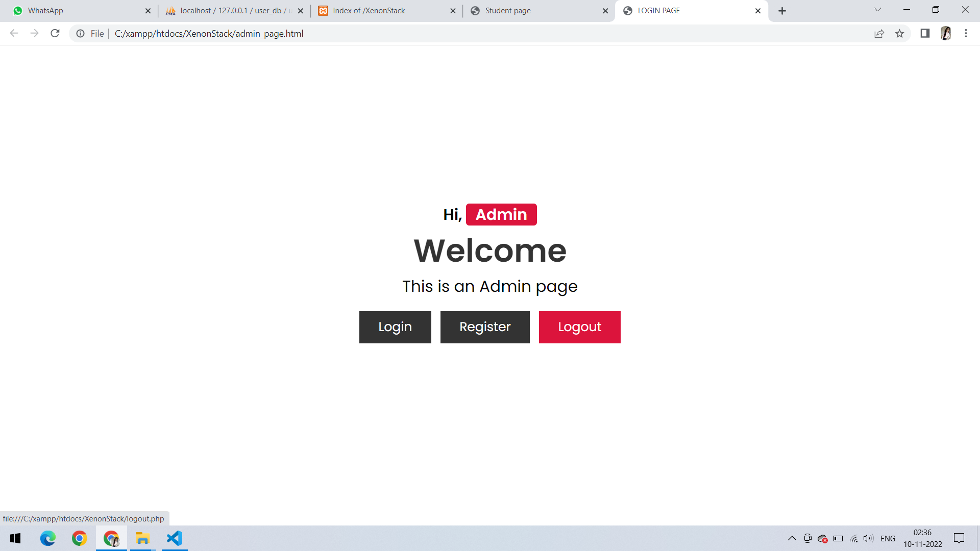Open Microsoft Edge from the taskbar

(x=48, y=538)
